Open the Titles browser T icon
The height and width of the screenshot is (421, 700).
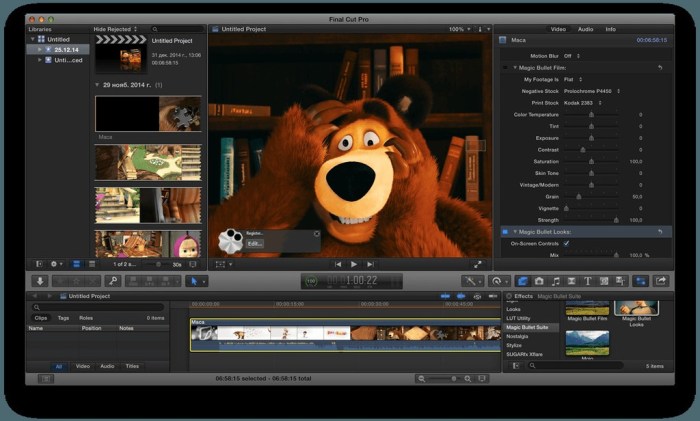(588, 281)
